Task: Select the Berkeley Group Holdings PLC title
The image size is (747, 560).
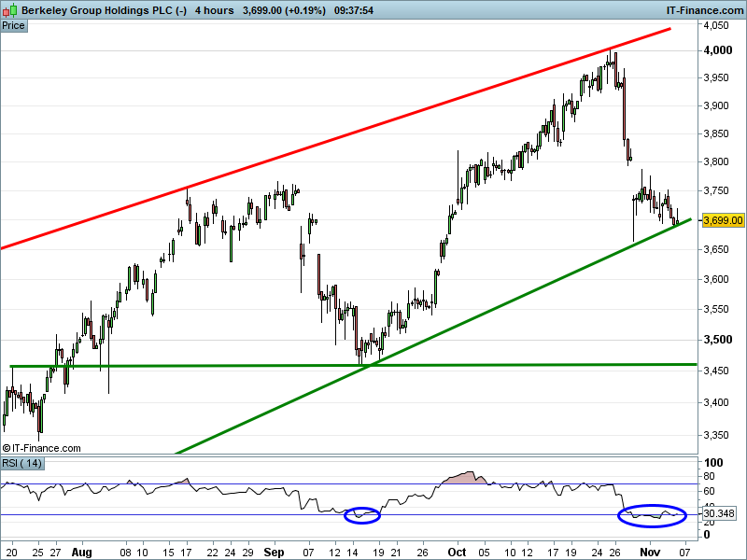Action: [x=104, y=10]
